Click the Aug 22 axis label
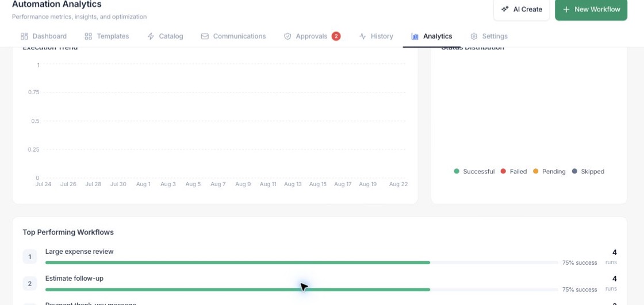This screenshot has width=644, height=305. click(x=398, y=184)
